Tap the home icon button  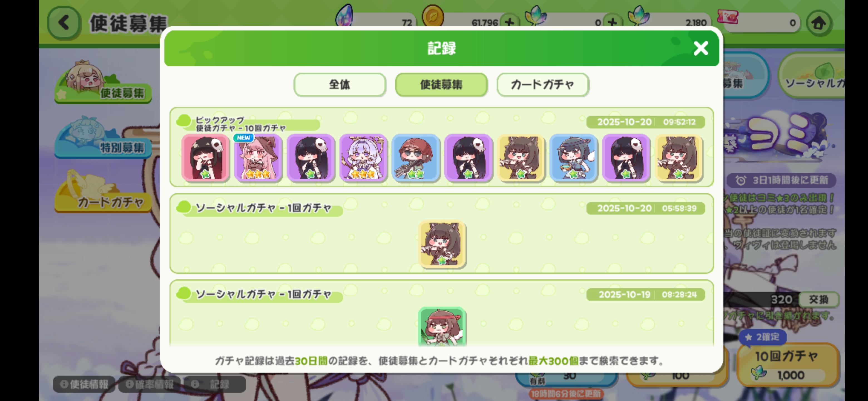tap(819, 23)
